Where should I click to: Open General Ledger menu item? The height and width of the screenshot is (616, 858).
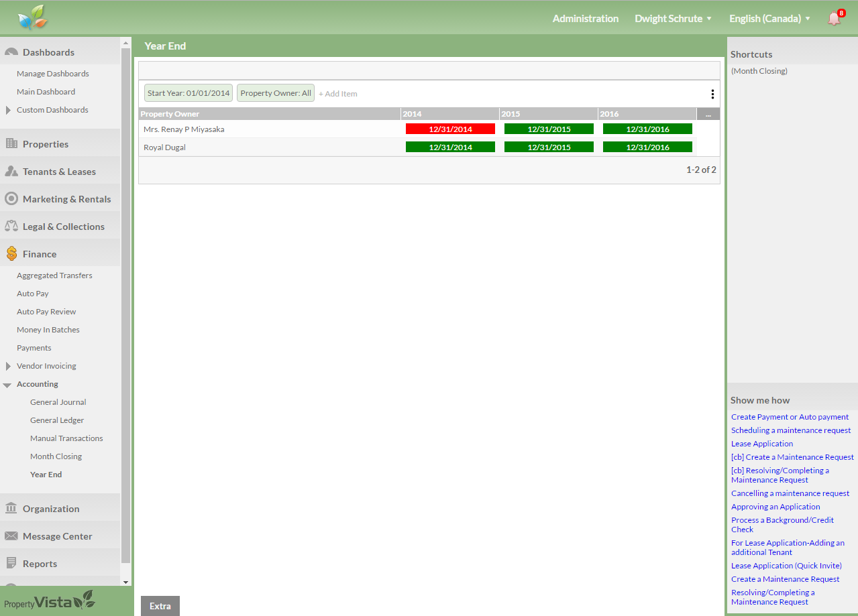click(56, 420)
